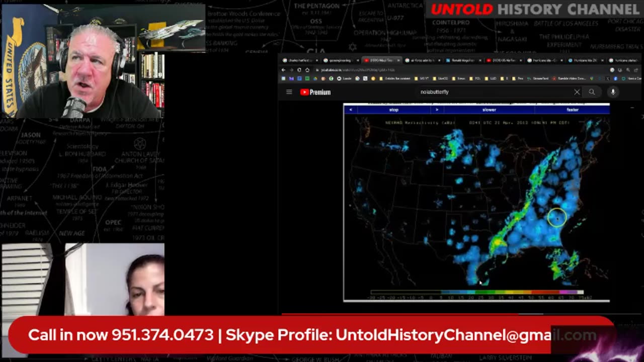This screenshot has width=644, height=362.
Task: Click the radar loop 'slower' button
Action: point(489,110)
